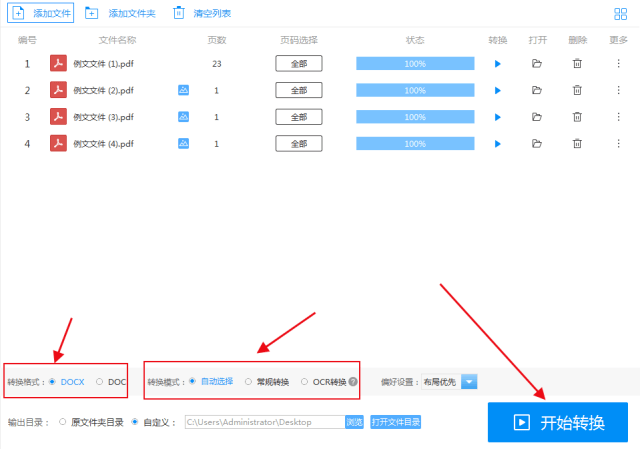Click 打开文件目录 button
Viewport: 640px width, 449px height.
(x=396, y=422)
